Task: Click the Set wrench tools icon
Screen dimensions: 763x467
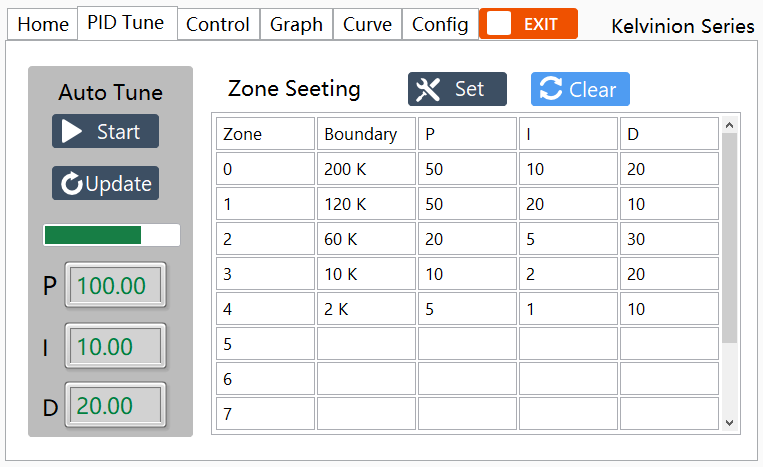Action: [428, 90]
